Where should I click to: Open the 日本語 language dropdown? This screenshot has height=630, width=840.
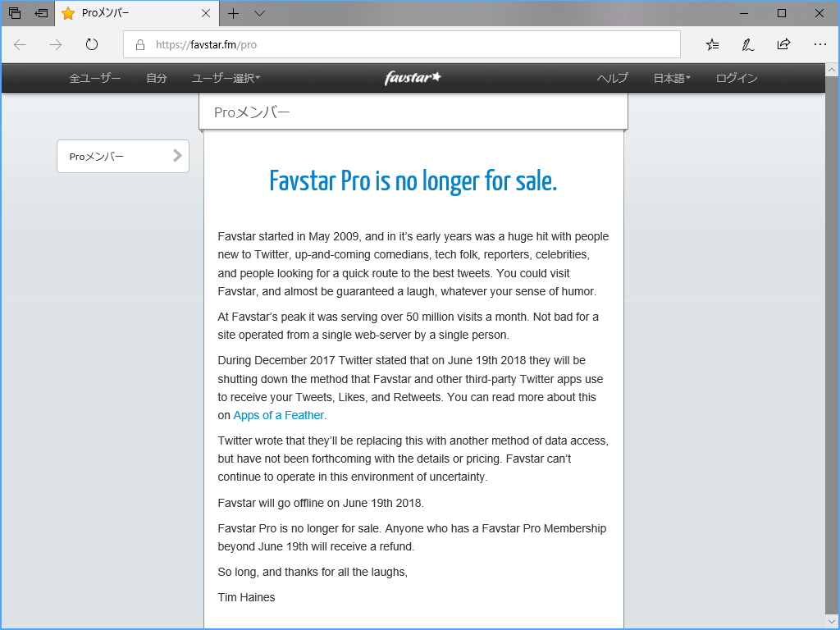click(x=671, y=78)
